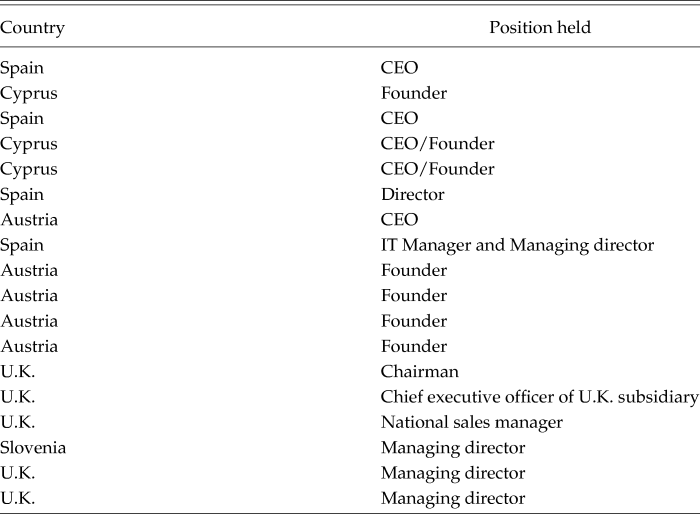Select the standalone Director position cell
The image size is (700, 514).
(412, 194)
